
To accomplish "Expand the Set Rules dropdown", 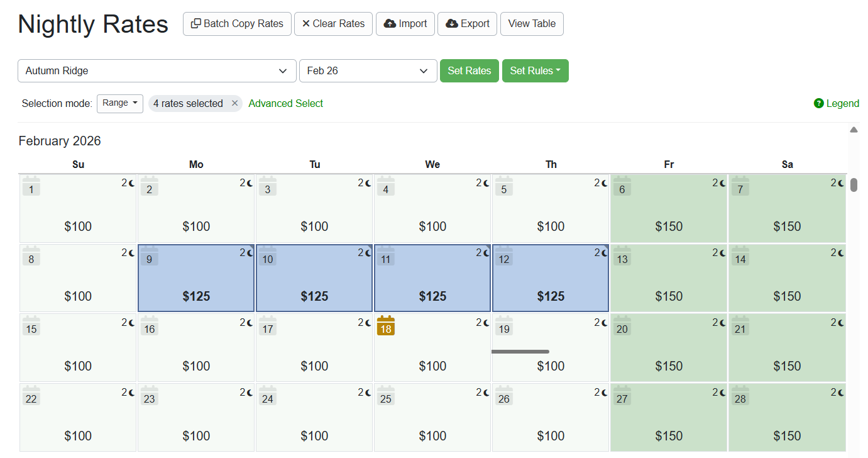I will pos(535,70).
